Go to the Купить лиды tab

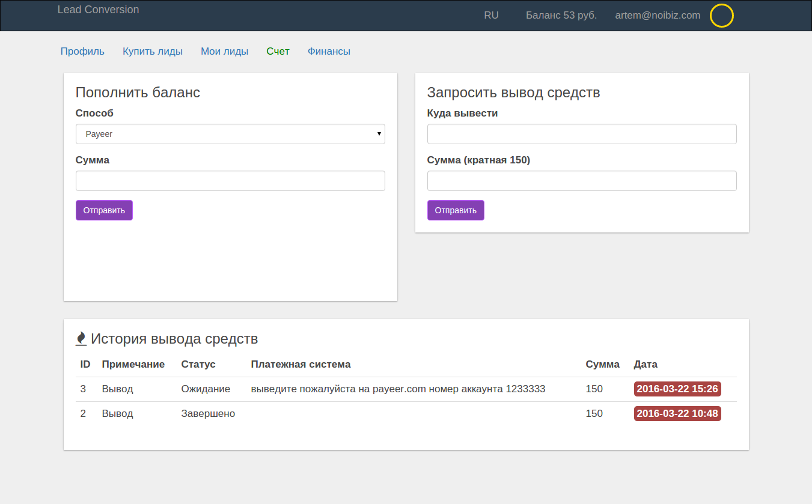(x=153, y=52)
